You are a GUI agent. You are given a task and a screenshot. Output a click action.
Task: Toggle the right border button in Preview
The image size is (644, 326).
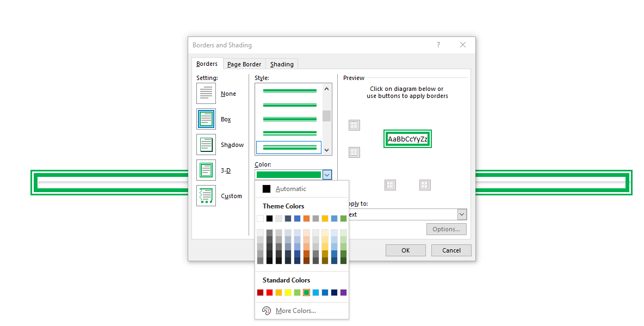[x=425, y=185]
